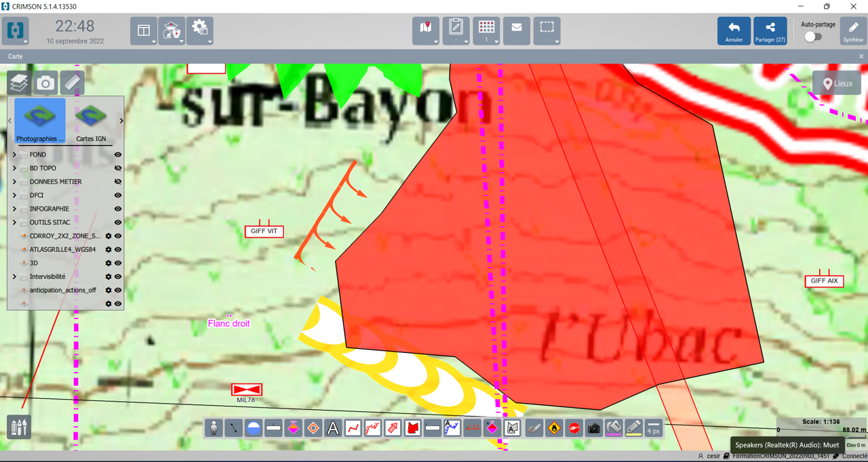Open the envelope messages button

517,30
